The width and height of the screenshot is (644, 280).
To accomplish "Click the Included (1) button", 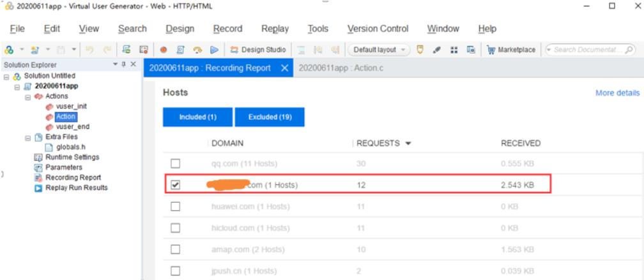I will click(x=197, y=117).
